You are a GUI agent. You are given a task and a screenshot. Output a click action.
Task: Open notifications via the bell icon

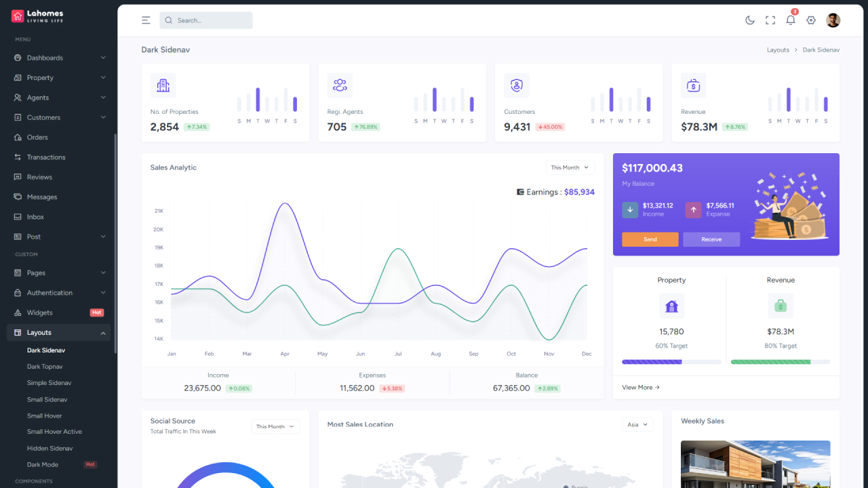[x=790, y=20]
